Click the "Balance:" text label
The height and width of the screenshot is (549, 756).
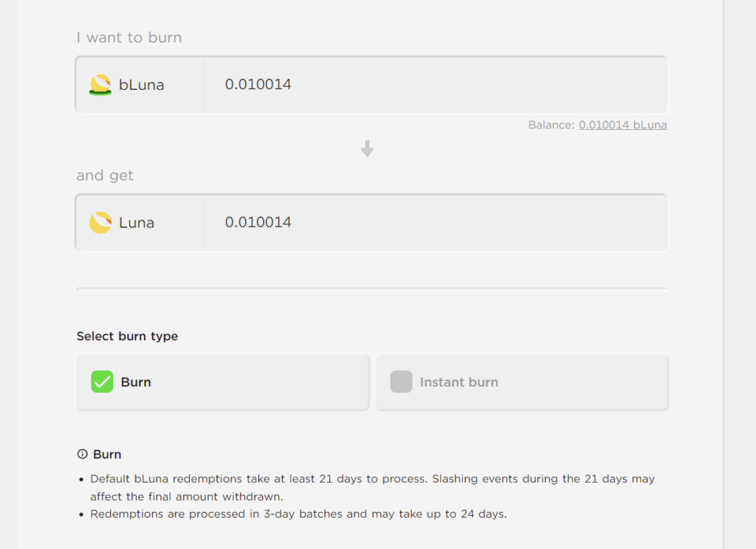pyautogui.click(x=551, y=125)
